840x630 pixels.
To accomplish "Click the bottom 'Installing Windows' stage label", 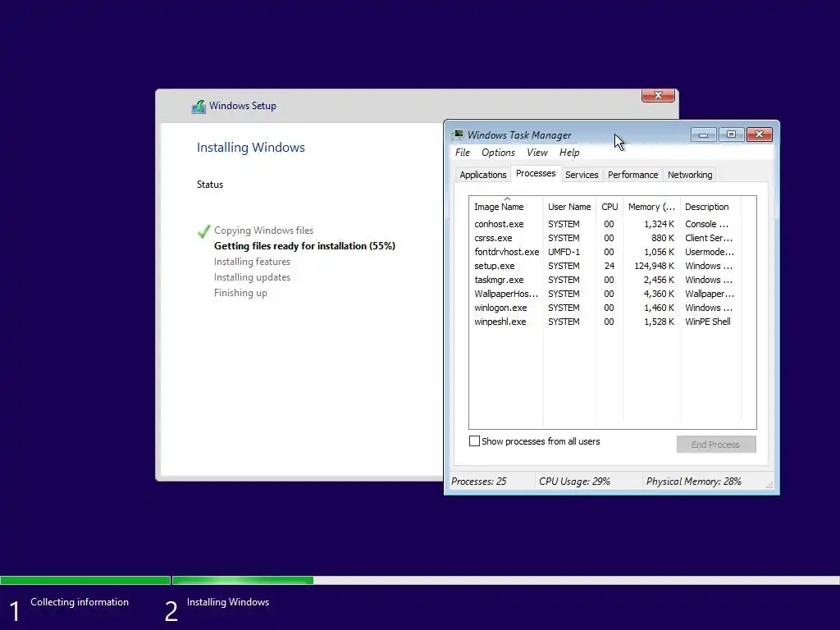I will pos(228,601).
